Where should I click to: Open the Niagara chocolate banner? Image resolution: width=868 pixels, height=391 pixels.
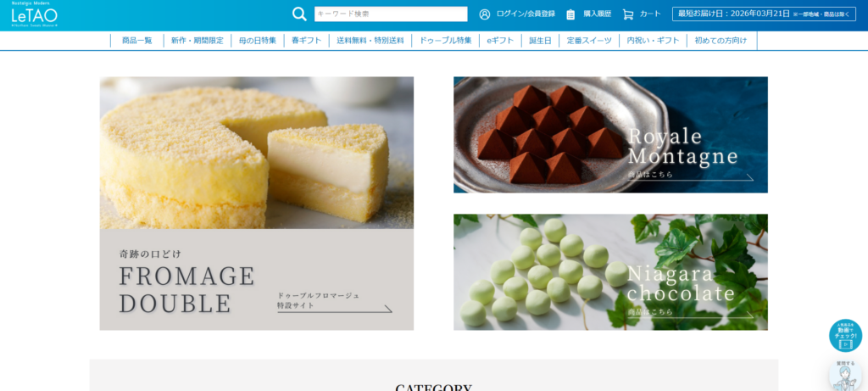(x=610, y=272)
